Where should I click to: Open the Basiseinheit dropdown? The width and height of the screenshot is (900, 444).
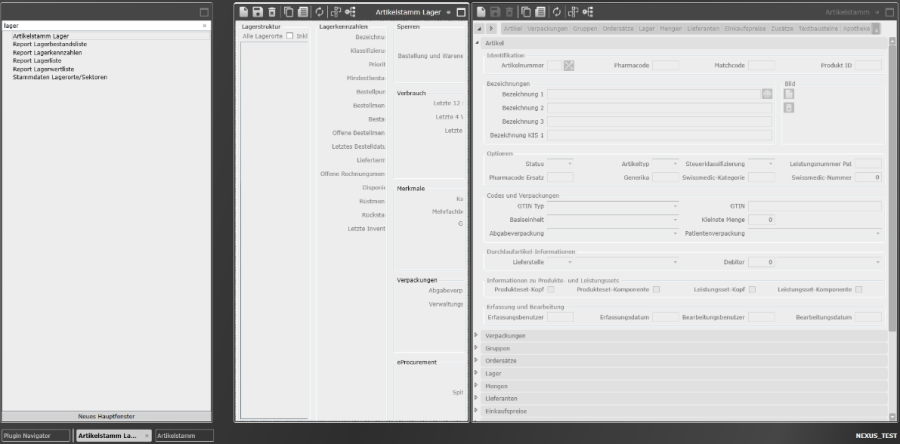click(675, 220)
